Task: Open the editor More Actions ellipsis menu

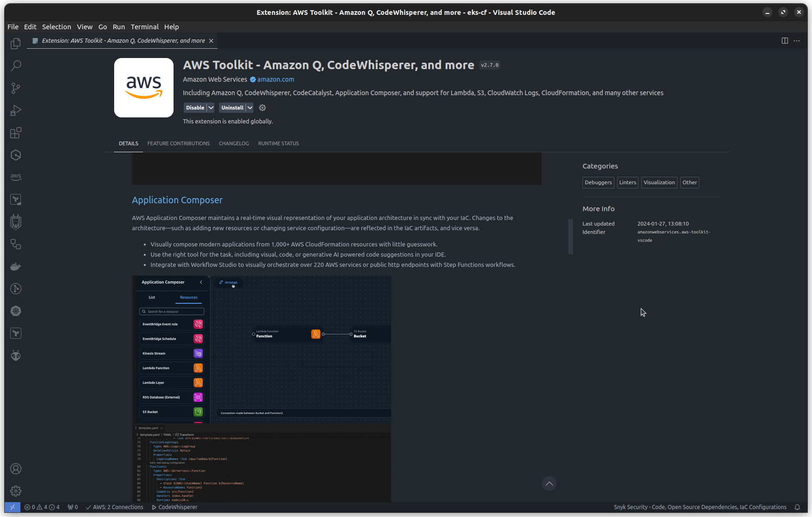Action: (797, 41)
